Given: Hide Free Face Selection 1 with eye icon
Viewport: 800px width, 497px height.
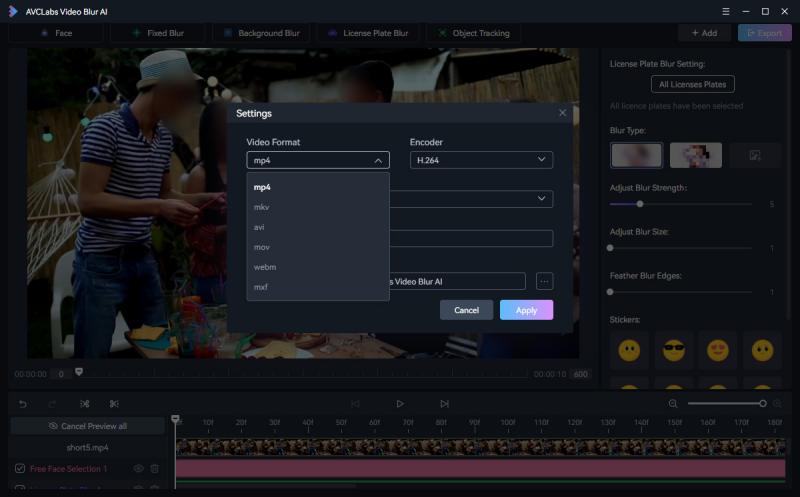Looking at the screenshot, I should [138, 468].
